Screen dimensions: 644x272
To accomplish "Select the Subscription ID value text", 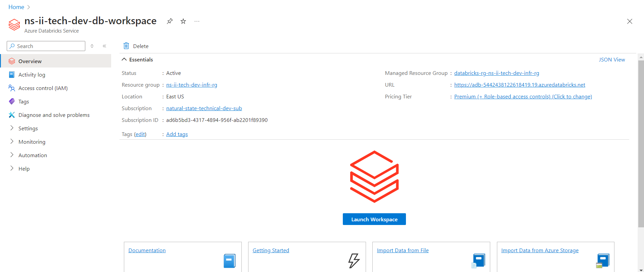I will pyautogui.click(x=217, y=120).
